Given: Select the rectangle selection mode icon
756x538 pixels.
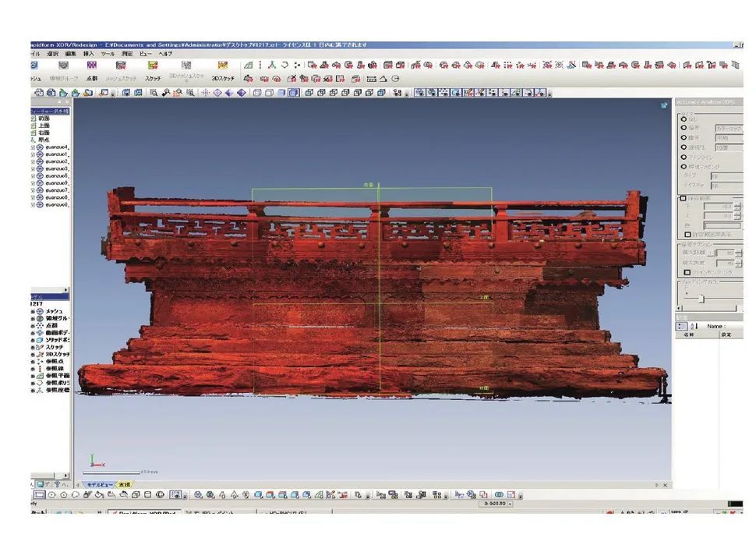Looking at the screenshot, I should 40,494.
